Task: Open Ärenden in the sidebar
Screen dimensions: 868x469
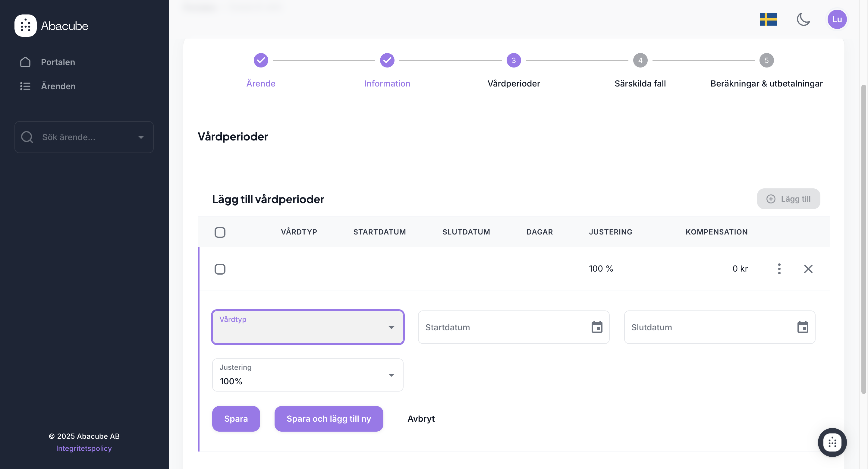Action: (x=58, y=86)
